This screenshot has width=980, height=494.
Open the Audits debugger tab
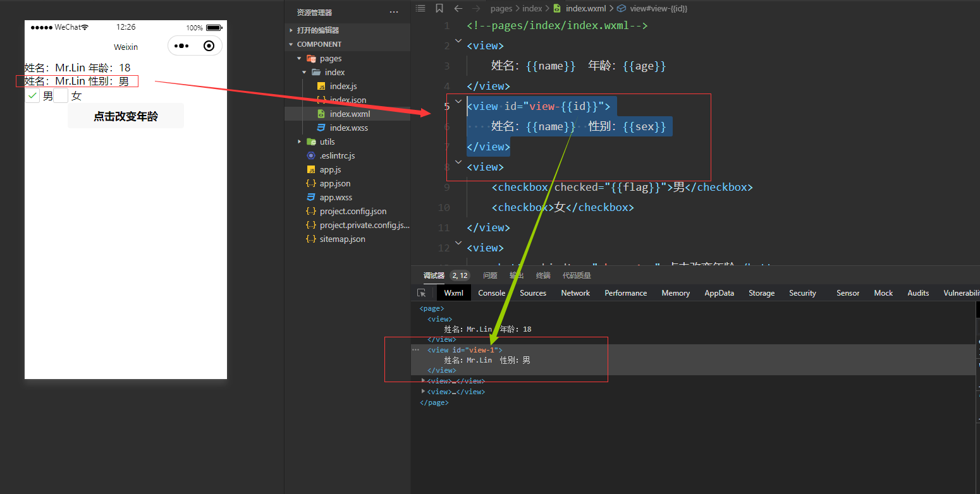click(918, 293)
